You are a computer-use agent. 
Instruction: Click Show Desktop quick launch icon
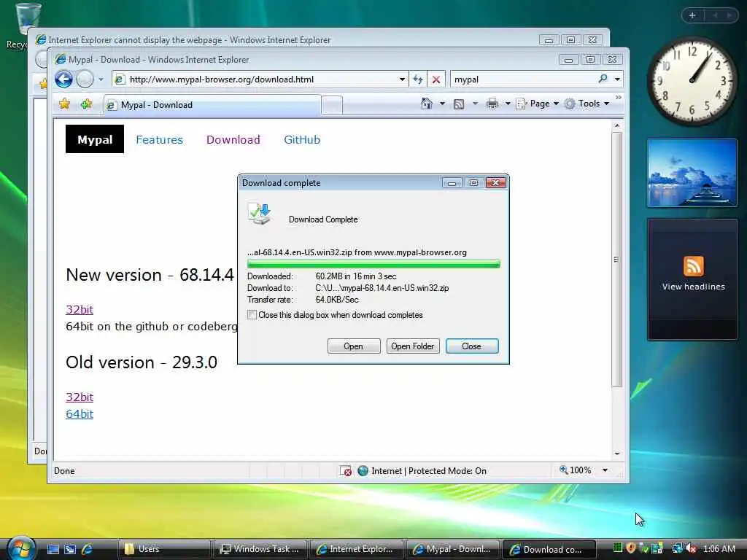click(x=53, y=549)
